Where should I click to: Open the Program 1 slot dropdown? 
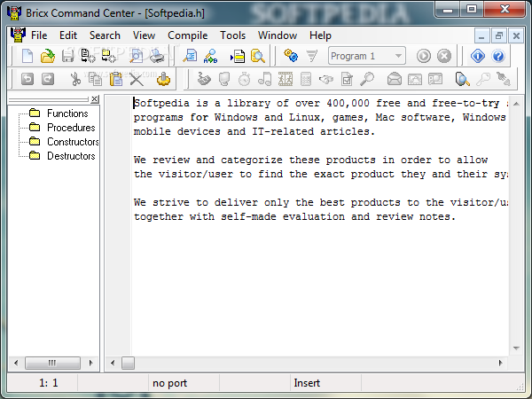(399, 56)
